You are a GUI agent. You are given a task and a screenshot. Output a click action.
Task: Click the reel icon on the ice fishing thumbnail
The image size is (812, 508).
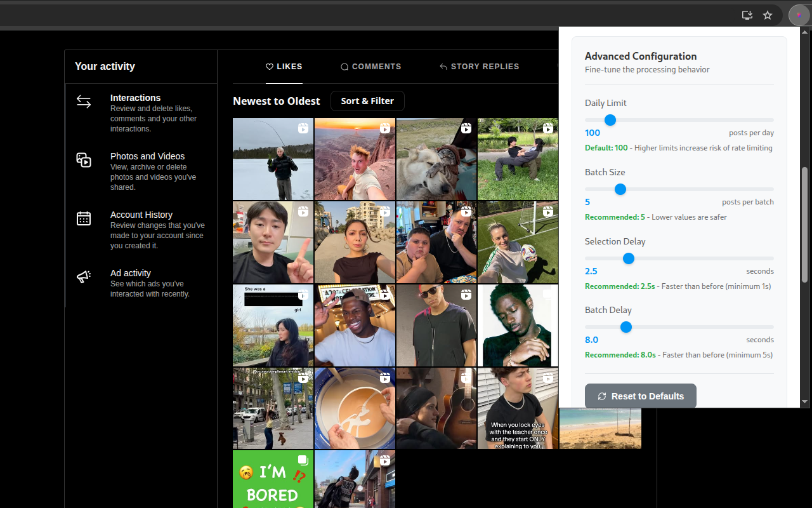click(303, 128)
